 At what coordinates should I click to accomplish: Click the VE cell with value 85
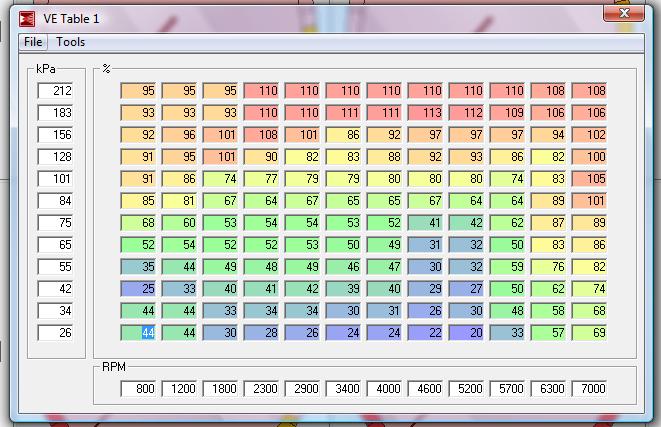pyautogui.click(x=138, y=201)
